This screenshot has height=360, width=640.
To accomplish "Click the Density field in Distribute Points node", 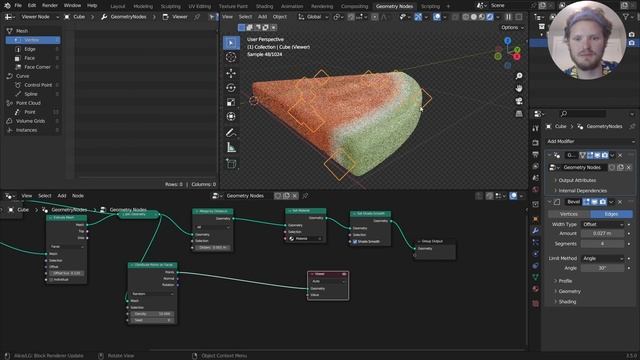I will coord(152,314).
